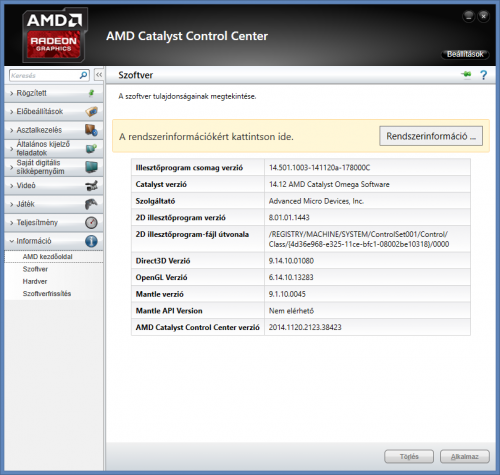Click the search magnifier icon
The height and width of the screenshot is (475, 500).
(83, 75)
